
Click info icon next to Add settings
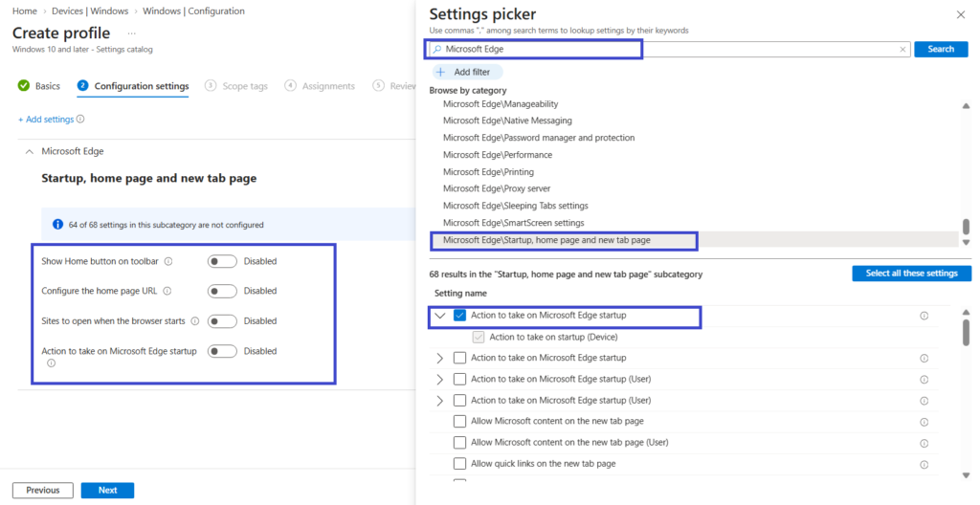pos(80,119)
